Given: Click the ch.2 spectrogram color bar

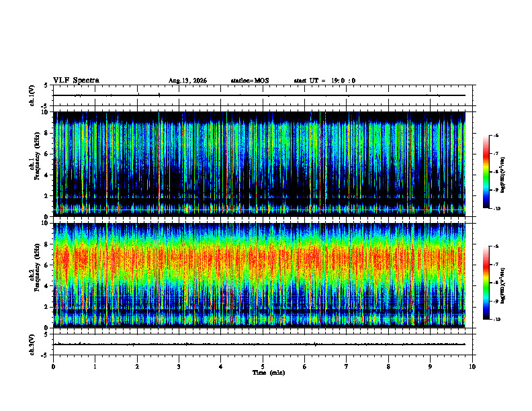Looking at the screenshot, I should (486, 283).
